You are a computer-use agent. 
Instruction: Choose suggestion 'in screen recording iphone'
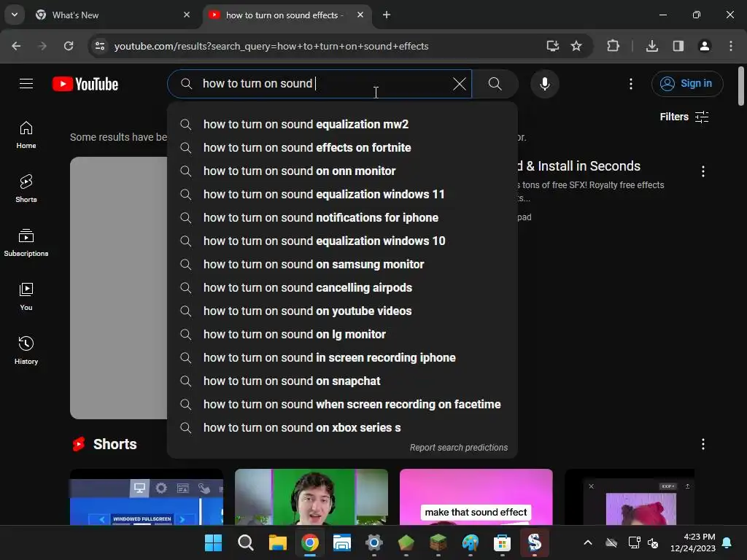pos(342,357)
